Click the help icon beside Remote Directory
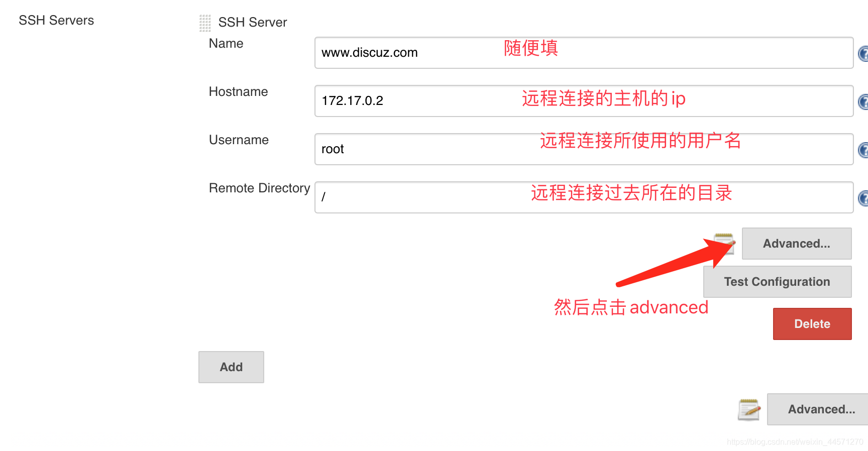 (x=863, y=198)
